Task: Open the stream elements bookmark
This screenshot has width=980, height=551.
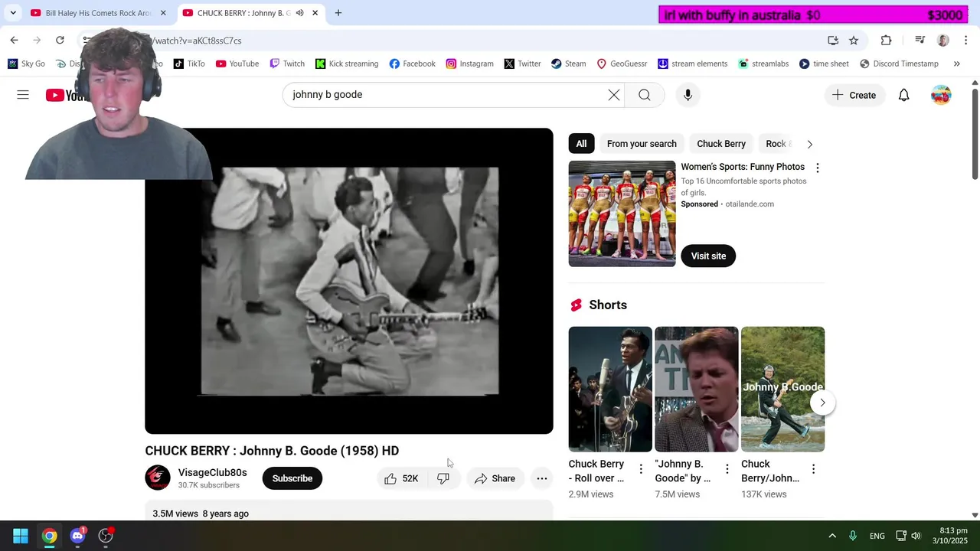Action: pos(692,64)
